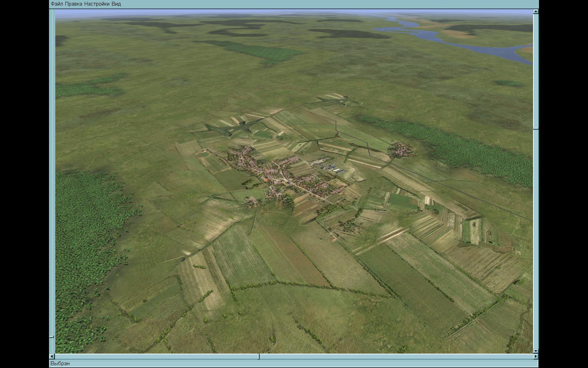Image resolution: width=588 pixels, height=368 pixels.
Task: Click the vertical scrollbar up arrow
Action: point(536,12)
